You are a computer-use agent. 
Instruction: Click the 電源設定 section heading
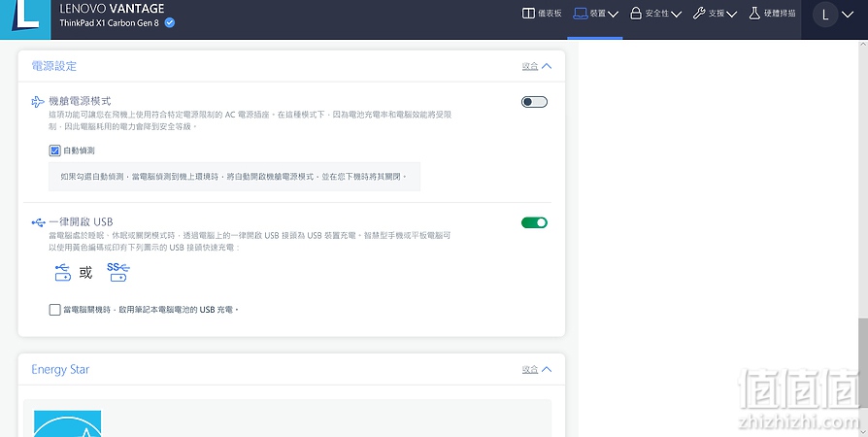coord(53,66)
